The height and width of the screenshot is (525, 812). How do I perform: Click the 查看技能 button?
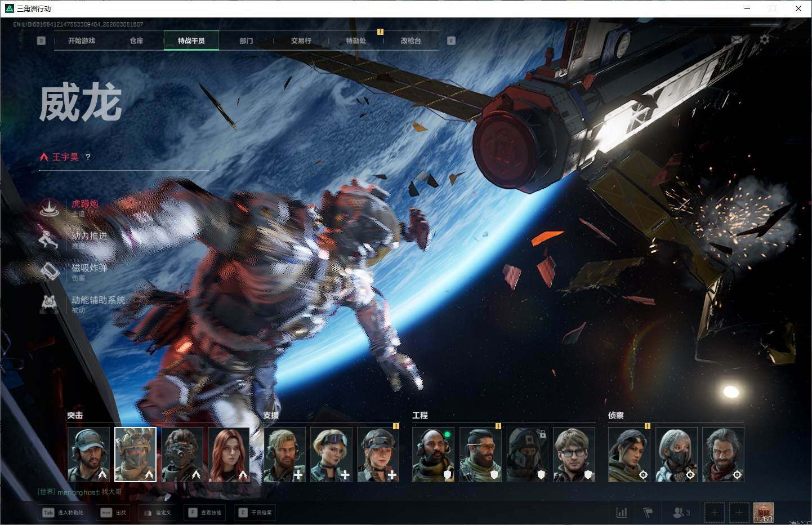coord(206,513)
